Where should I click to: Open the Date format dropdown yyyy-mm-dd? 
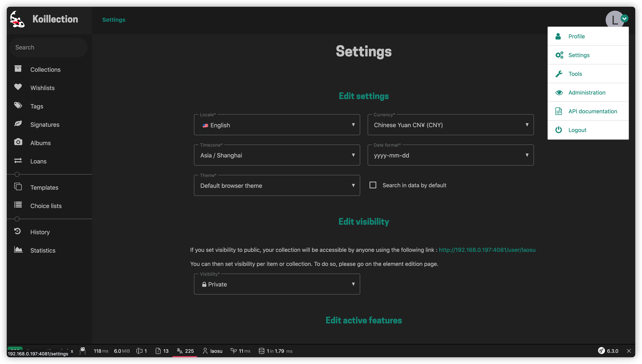(450, 155)
